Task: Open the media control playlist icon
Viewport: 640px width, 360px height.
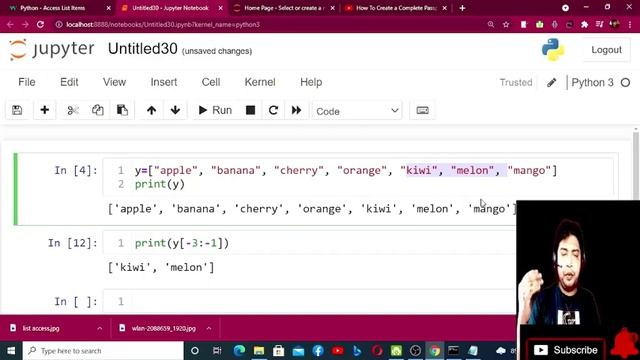Action: point(599,24)
